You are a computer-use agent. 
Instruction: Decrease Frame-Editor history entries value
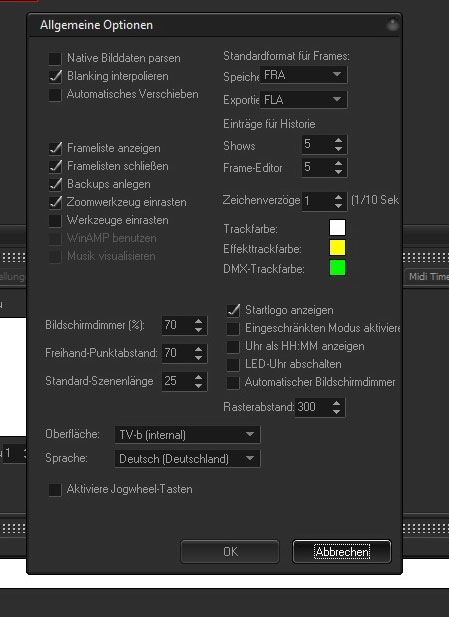tap(338, 172)
